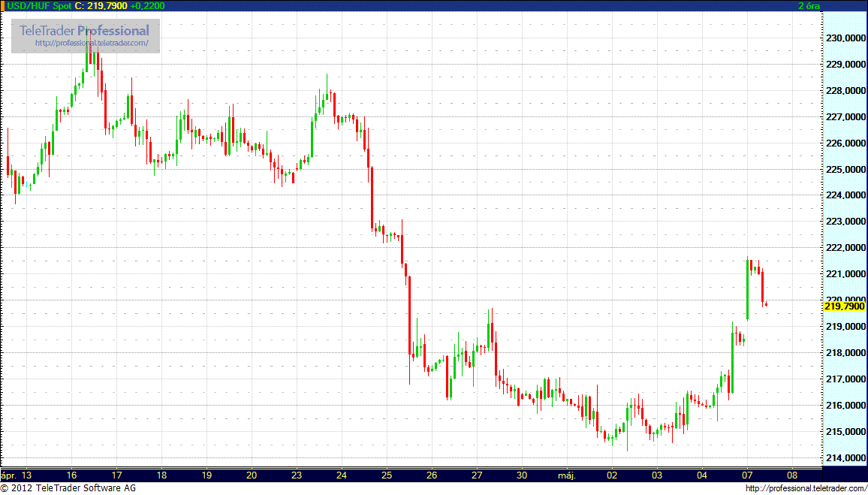
Task: Open the professional.teletrader.com link in footer
Action: pyautogui.click(x=806, y=488)
